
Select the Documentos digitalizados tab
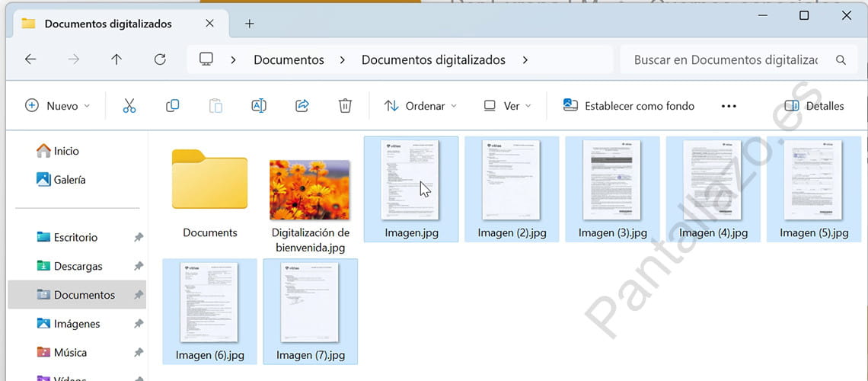[x=120, y=24]
